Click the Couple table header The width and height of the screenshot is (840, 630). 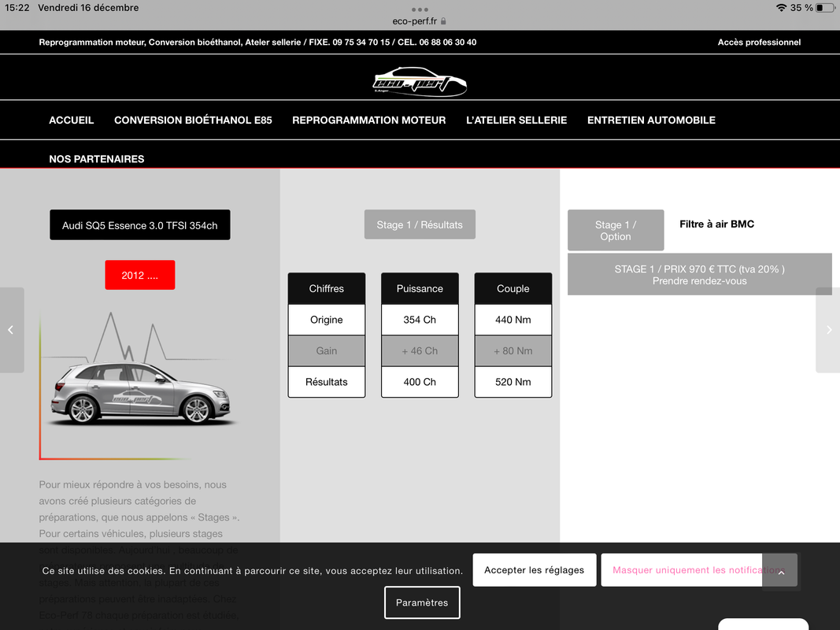pos(513,288)
